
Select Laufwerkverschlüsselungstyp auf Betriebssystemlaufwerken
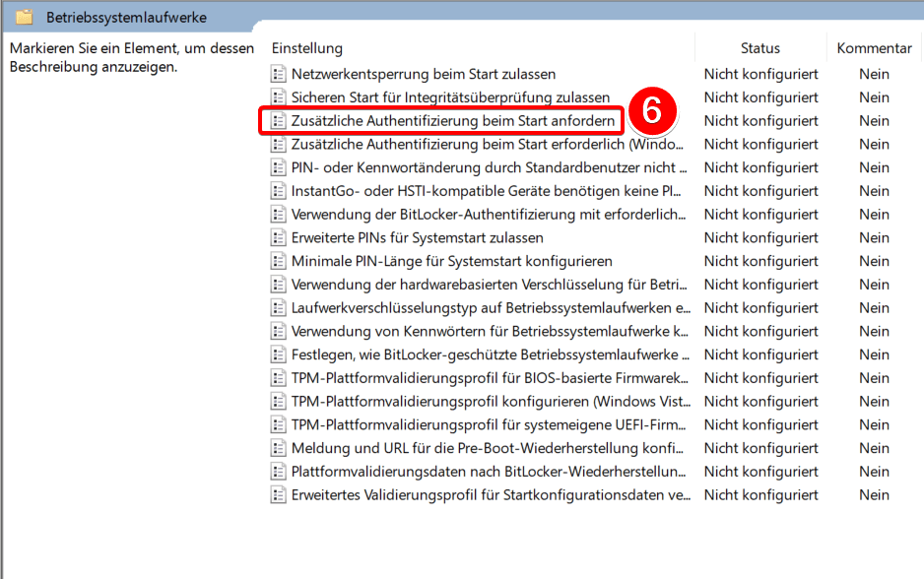point(491,308)
